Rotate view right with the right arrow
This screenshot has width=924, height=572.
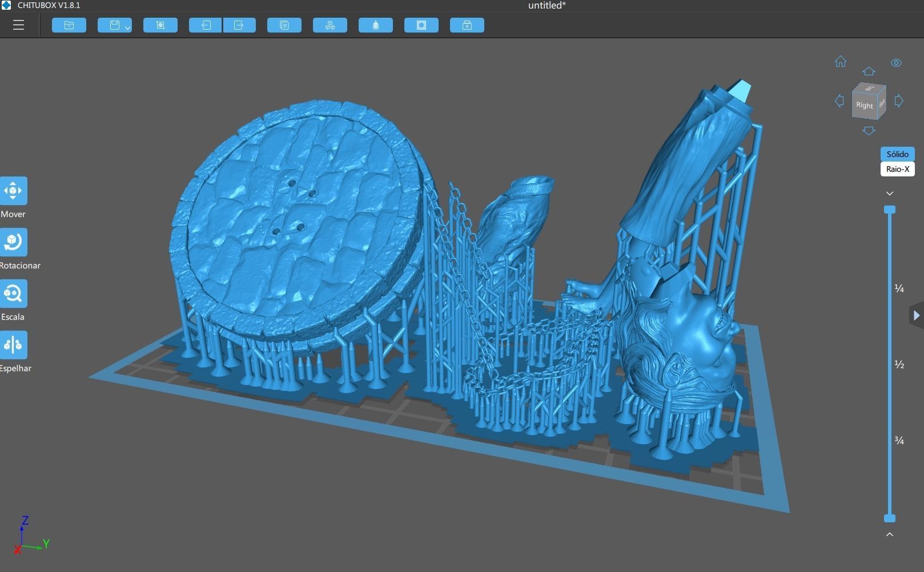coord(899,101)
